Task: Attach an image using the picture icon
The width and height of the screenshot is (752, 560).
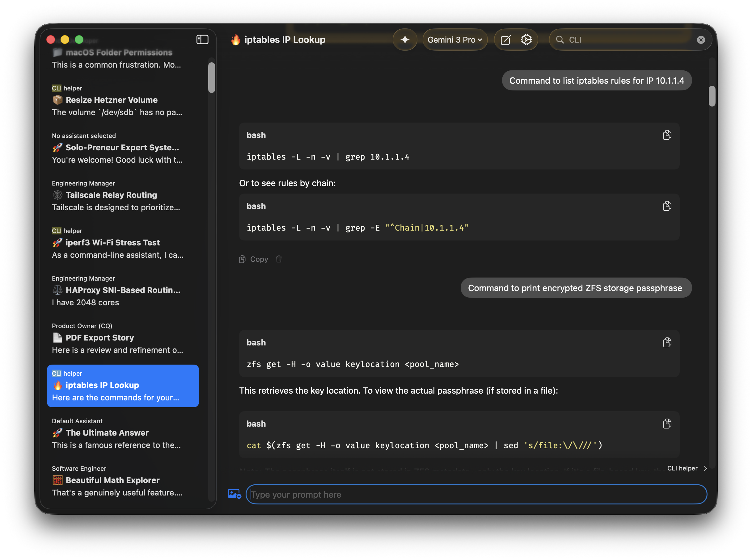Action: [234, 494]
